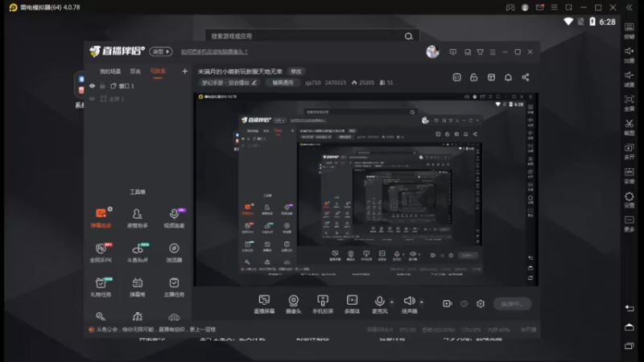Click the 横屏通用 button
The image size is (644, 362).
(283, 83)
